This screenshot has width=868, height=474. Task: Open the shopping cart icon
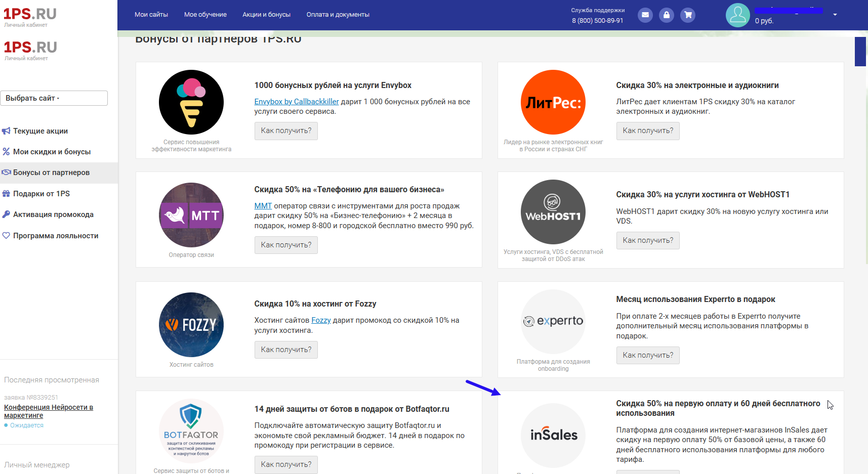click(x=688, y=15)
